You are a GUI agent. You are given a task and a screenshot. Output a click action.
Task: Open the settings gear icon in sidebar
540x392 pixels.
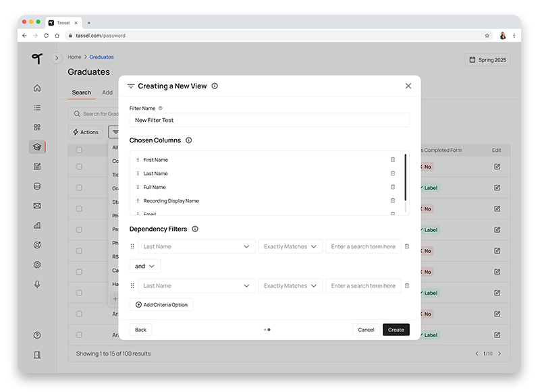coord(37,264)
